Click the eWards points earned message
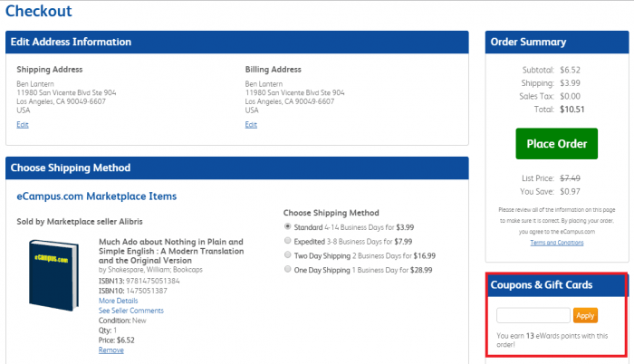 (x=552, y=340)
